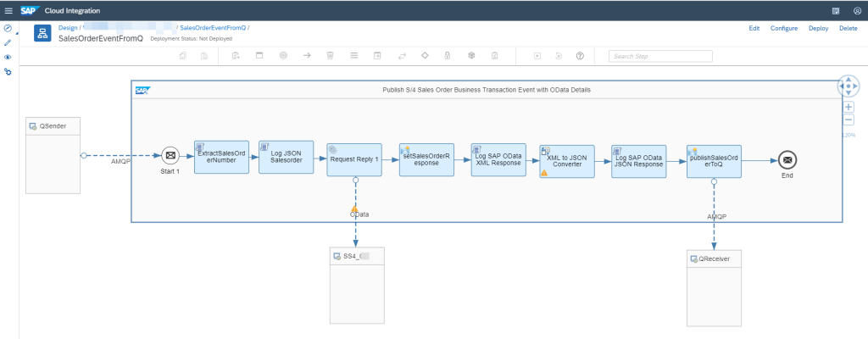Click into the Search Step field
Viewport: 868px width, 339px height.
[660, 56]
